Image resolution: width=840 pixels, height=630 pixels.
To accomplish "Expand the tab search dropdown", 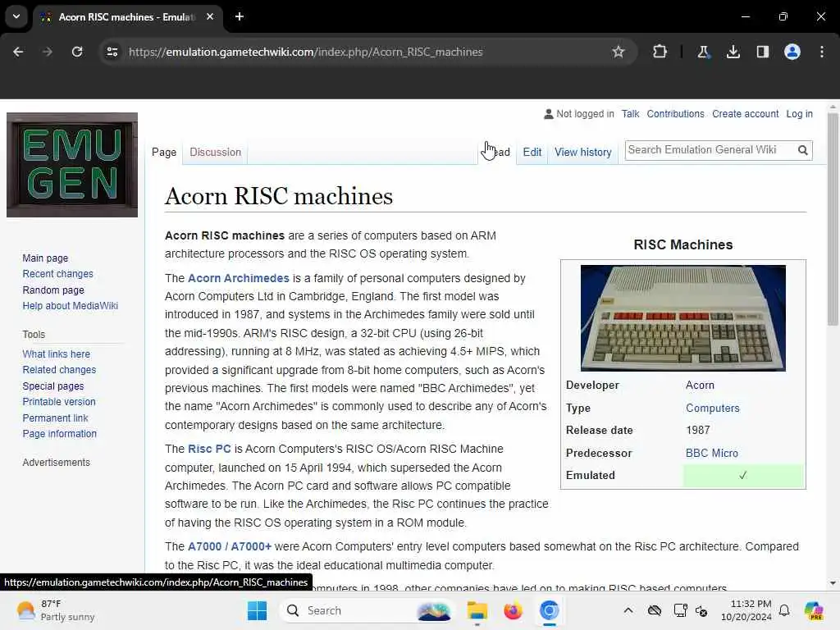I will pyautogui.click(x=16, y=16).
